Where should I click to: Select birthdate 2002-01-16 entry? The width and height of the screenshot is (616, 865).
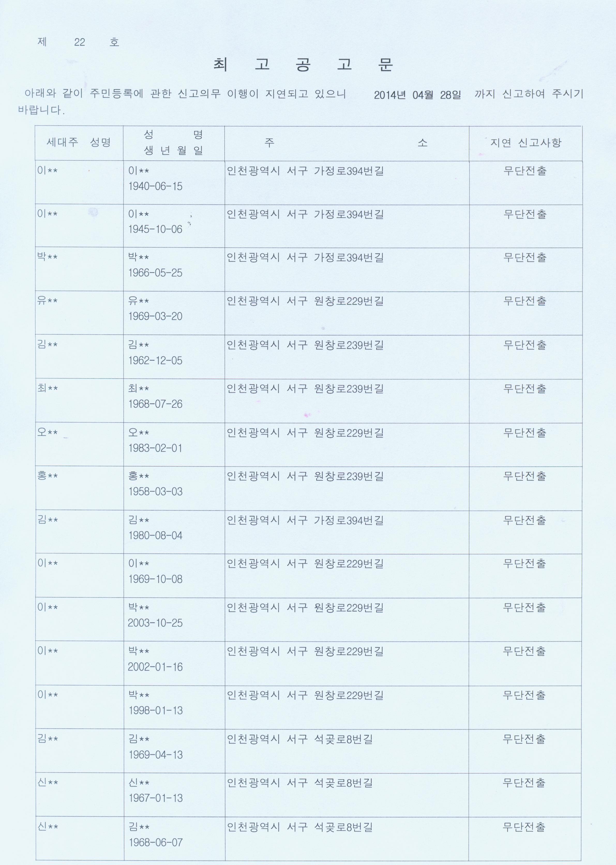pyautogui.click(x=155, y=667)
